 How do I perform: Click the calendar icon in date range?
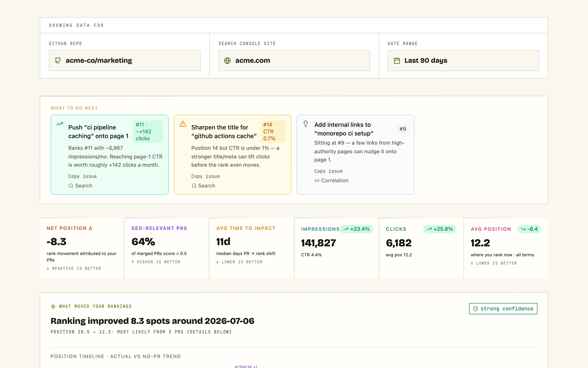tap(397, 60)
